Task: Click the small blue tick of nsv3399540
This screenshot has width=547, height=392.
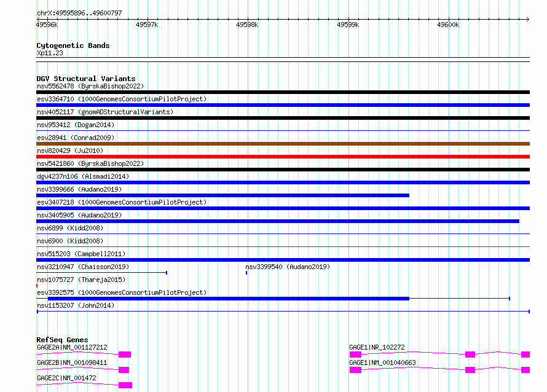Action: click(x=246, y=273)
